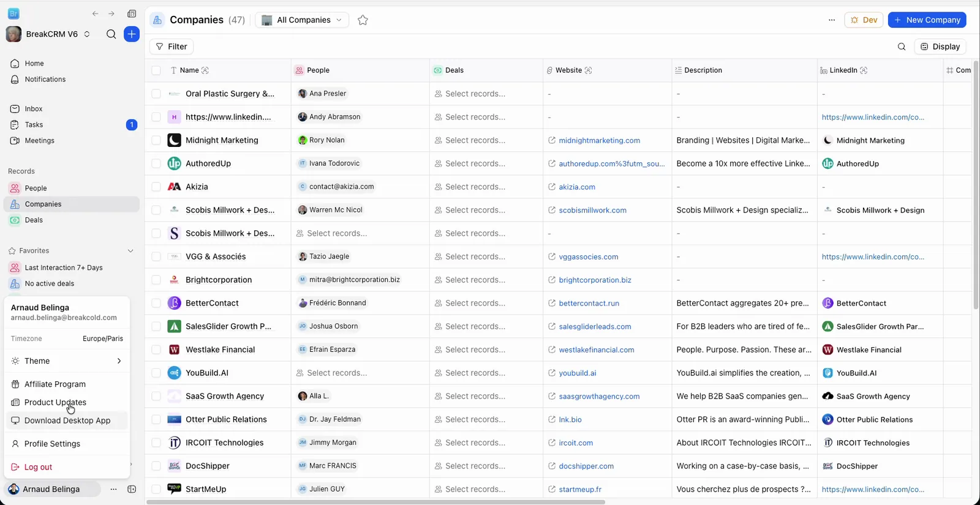The height and width of the screenshot is (505, 980).
Task: Click the calendar-style icon beside forward arrow
Action: click(132, 13)
